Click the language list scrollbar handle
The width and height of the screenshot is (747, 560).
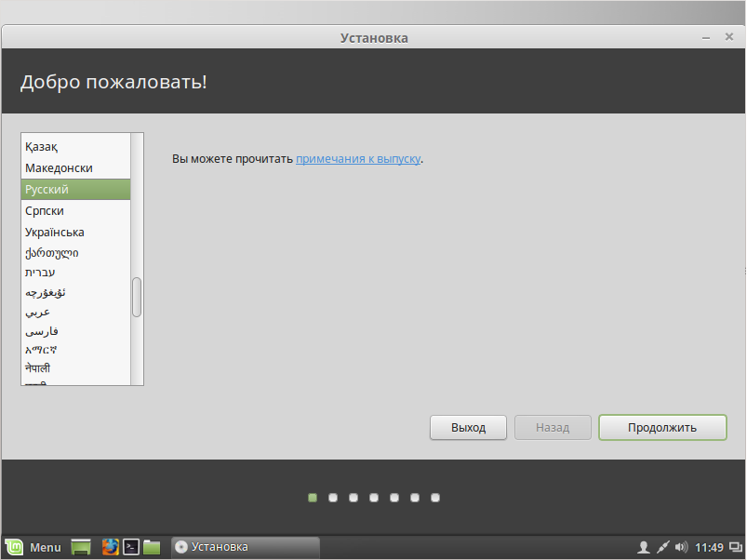pos(137,297)
